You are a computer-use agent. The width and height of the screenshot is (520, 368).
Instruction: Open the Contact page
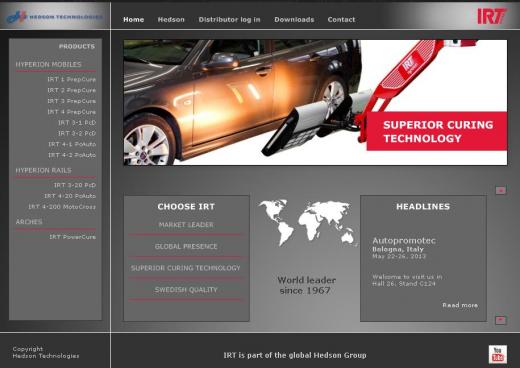point(341,20)
